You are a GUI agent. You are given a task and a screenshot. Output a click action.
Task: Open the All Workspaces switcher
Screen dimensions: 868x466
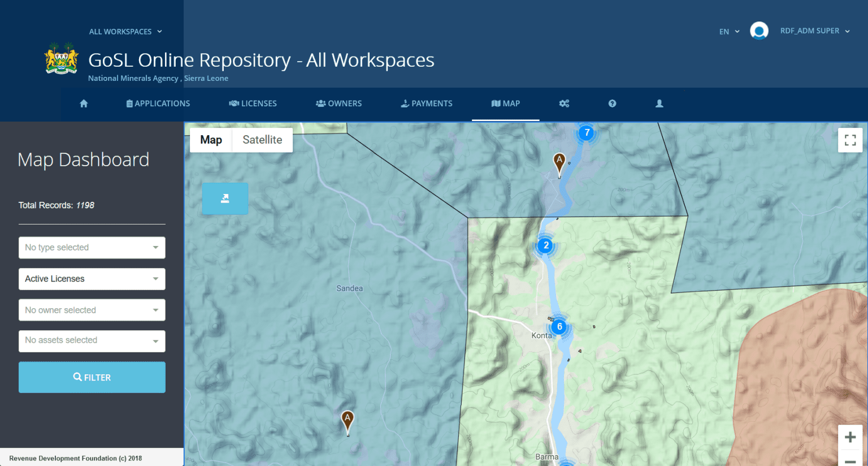(x=125, y=32)
